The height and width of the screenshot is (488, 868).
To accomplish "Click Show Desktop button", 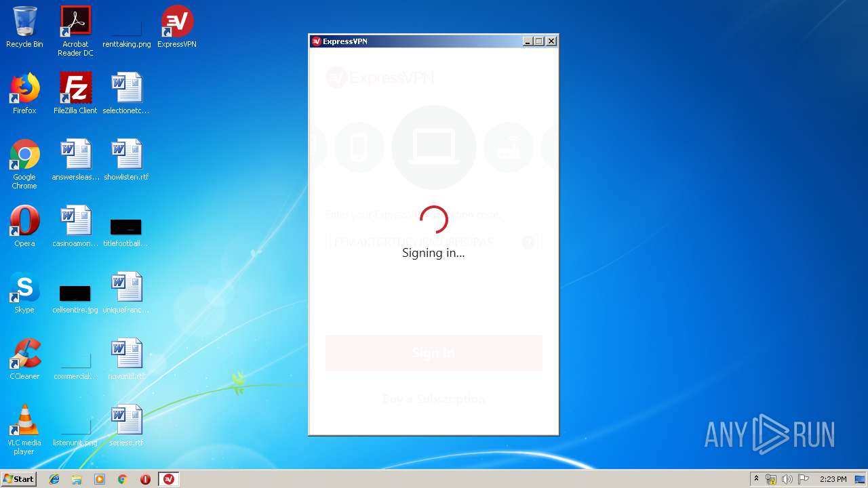I will (x=861, y=479).
